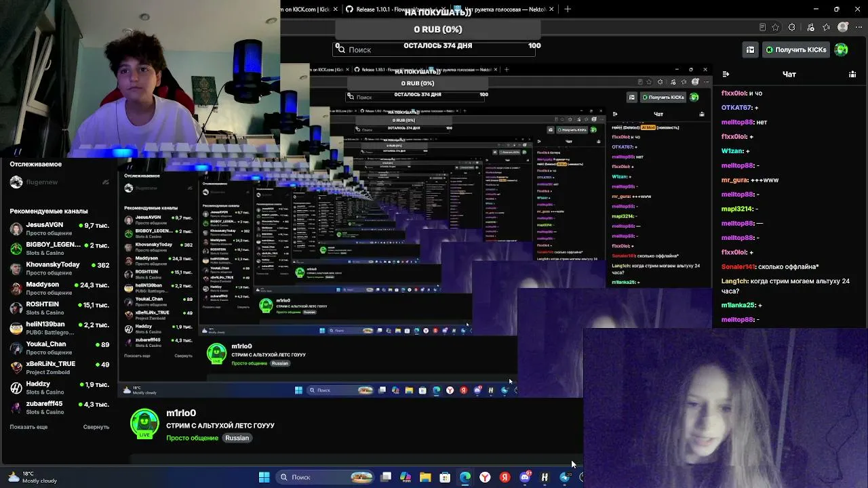The image size is (868, 488).
Task: Toggle reader view icon in address bar
Action: click(762, 27)
